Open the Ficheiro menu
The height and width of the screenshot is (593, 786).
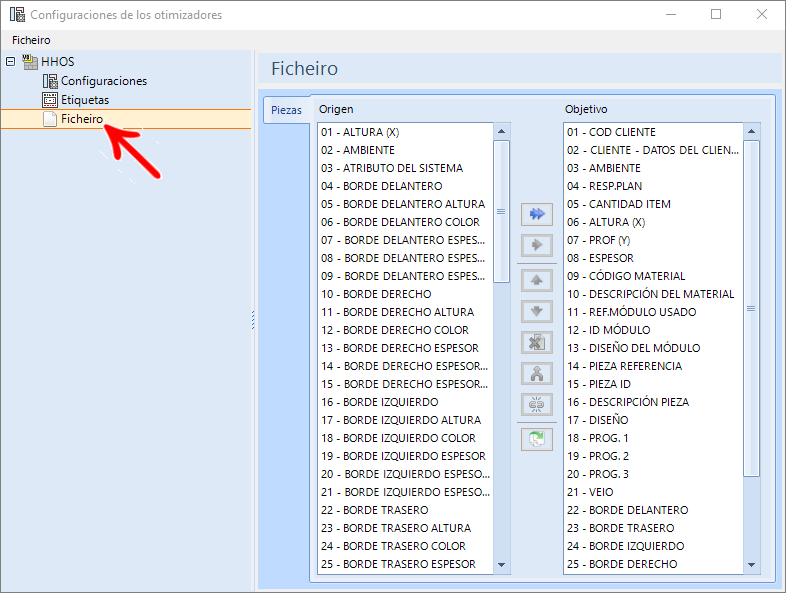31,40
